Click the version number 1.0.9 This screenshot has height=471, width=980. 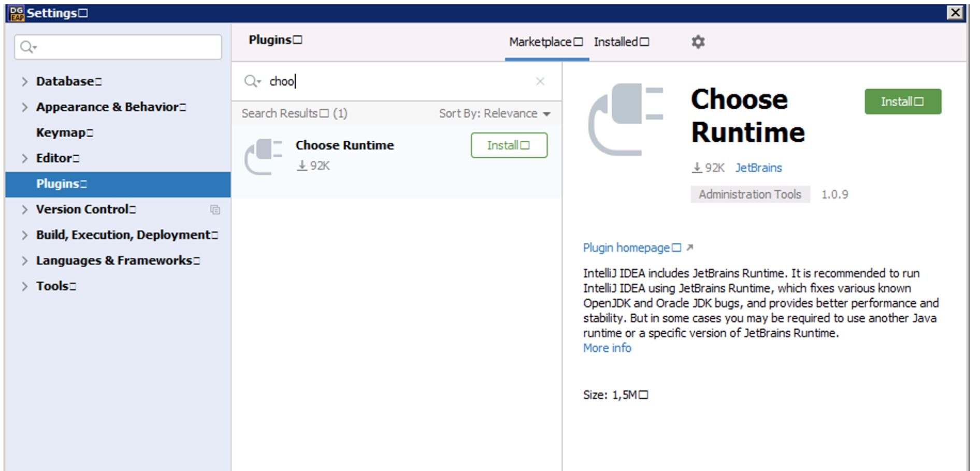click(834, 195)
